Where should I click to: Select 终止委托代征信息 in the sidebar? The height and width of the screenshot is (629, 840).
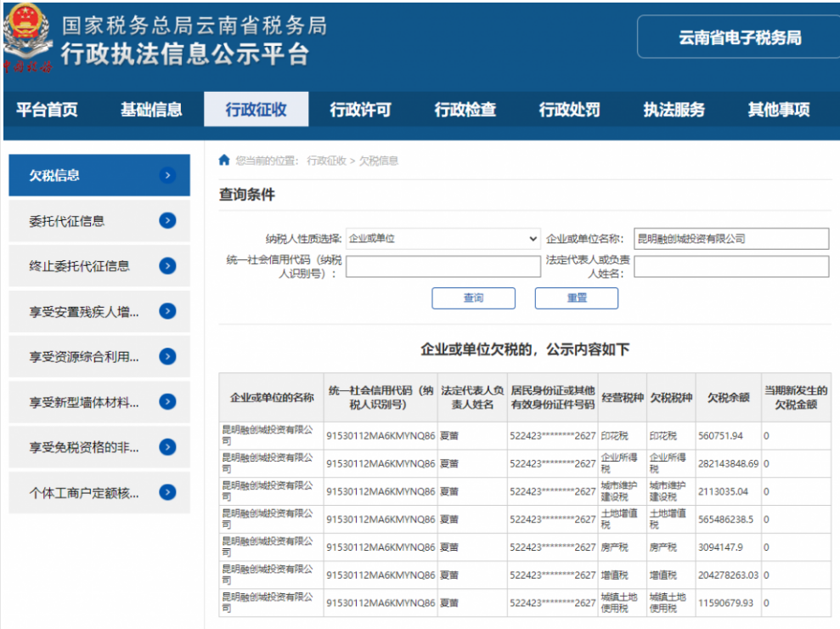tap(99, 266)
